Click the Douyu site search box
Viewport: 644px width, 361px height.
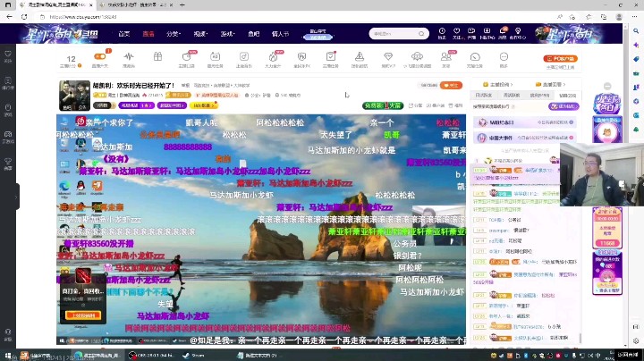click(399, 34)
